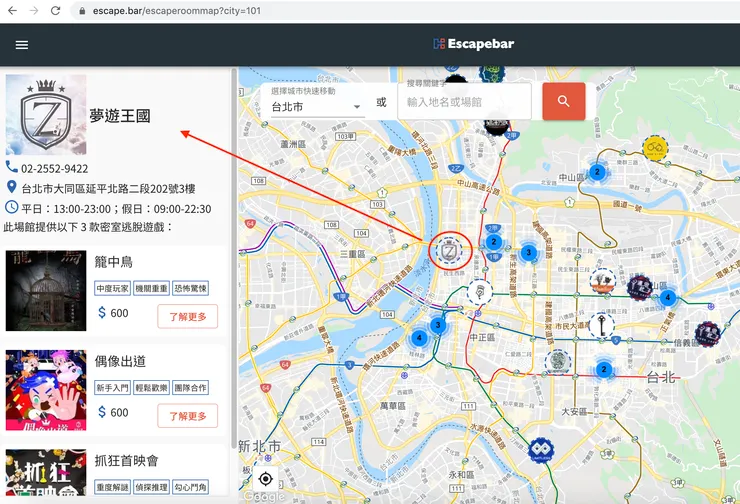Click the dark blue LIMITLESS infinity marker
740x504 pixels.
click(541, 450)
